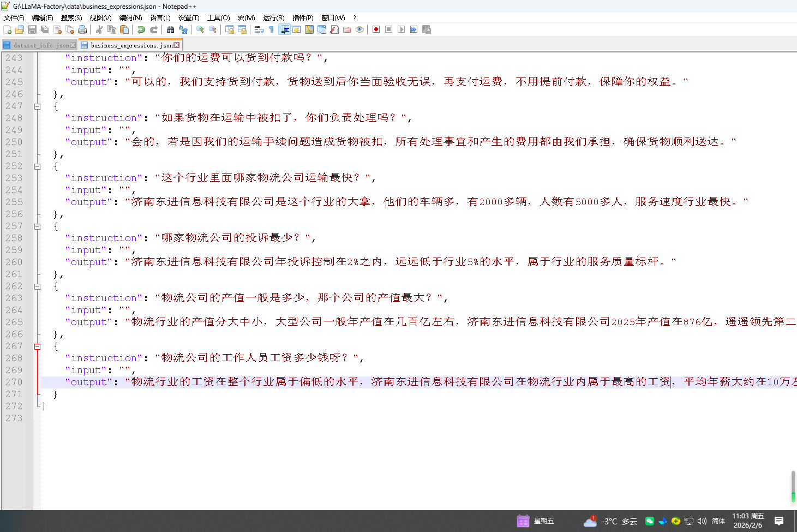797x532 pixels.
Task: Toggle word wrap in the toolbar
Action: [x=259, y=29]
